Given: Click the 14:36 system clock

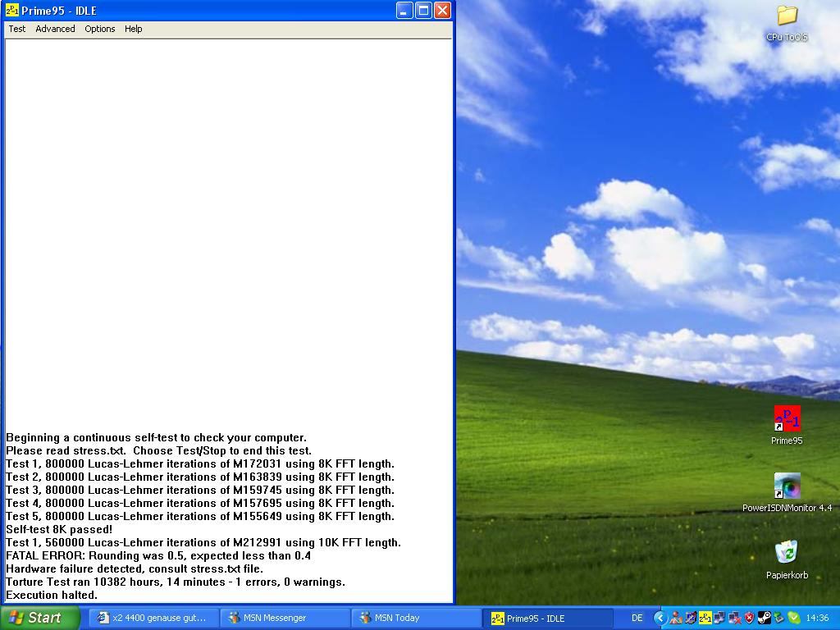Looking at the screenshot, I should point(818,618).
